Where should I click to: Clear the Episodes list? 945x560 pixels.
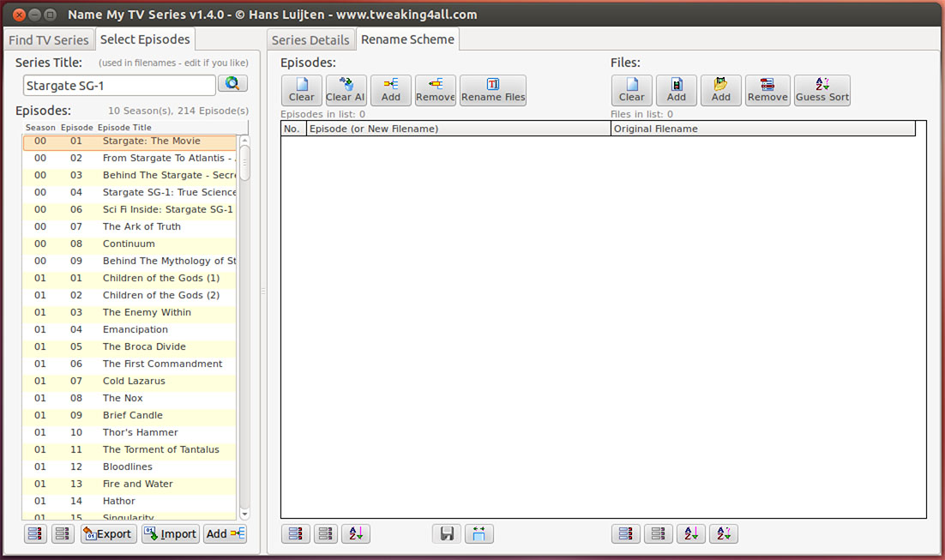coord(301,90)
